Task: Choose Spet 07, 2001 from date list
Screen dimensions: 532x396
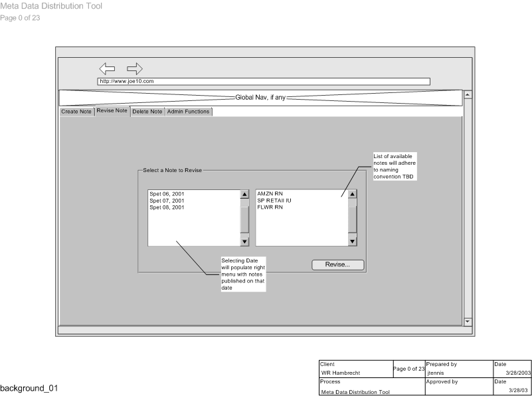Action: [x=167, y=201]
